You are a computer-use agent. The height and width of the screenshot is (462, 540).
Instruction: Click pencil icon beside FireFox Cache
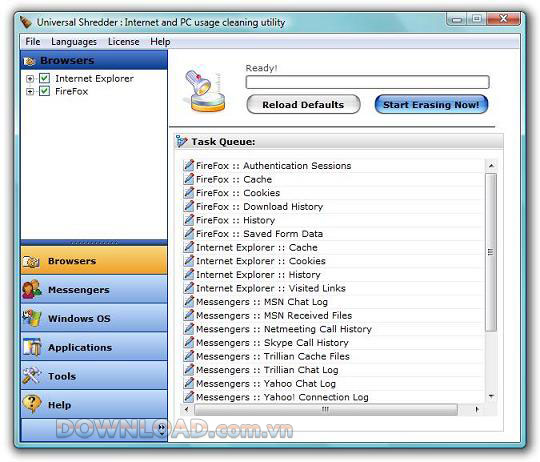click(x=189, y=179)
